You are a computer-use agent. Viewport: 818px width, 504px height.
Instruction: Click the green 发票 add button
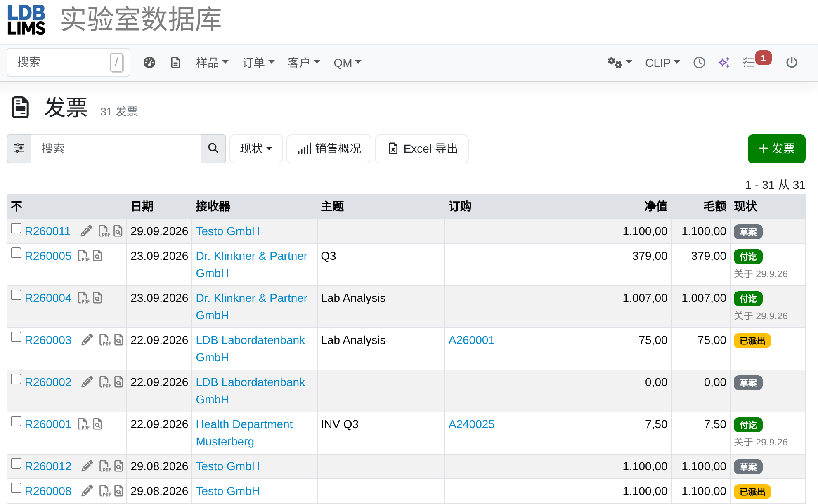(x=777, y=148)
